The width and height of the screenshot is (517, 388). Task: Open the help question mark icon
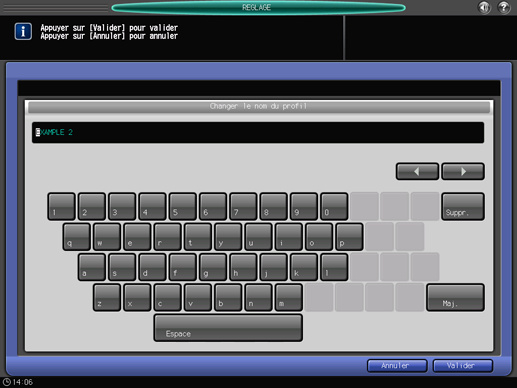tap(504, 7)
